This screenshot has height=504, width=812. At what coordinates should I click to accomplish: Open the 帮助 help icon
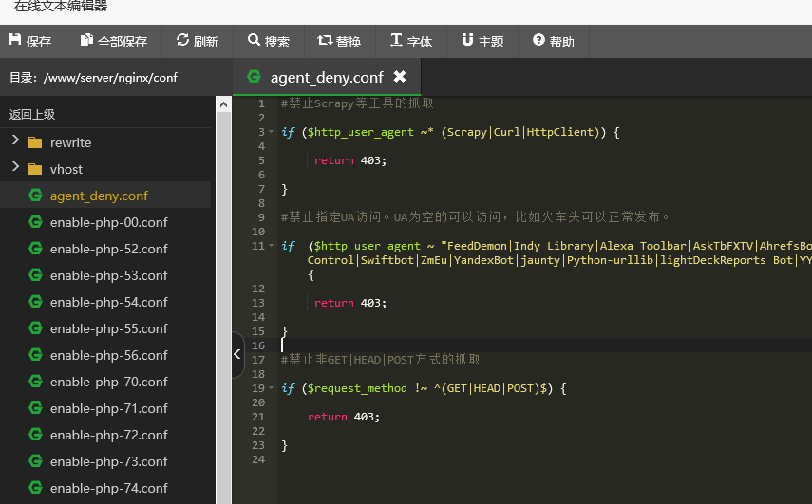(538, 39)
